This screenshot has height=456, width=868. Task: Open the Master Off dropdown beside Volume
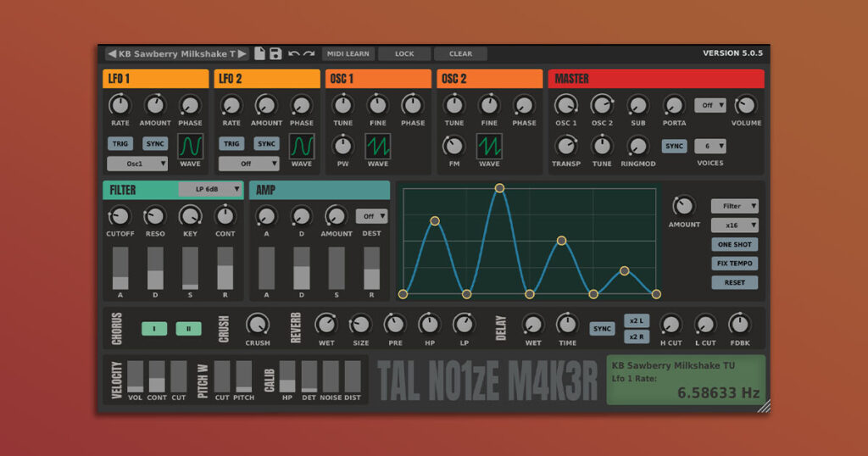pos(710,105)
